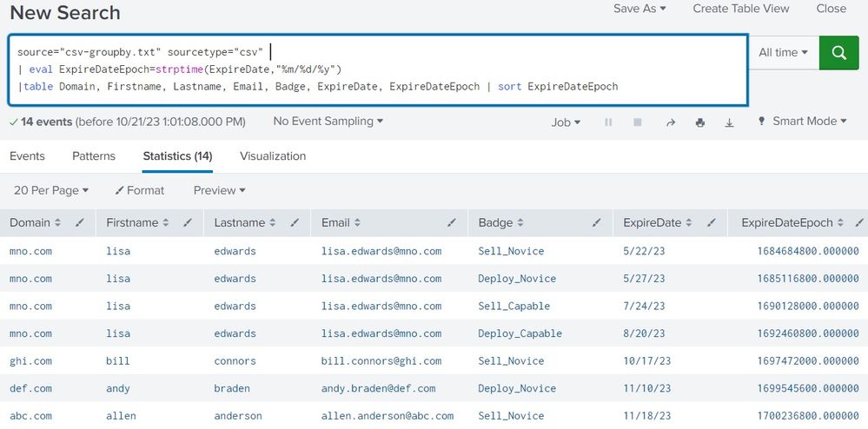
Task: Sort by ExpireDateEpoch column header
Action: (786, 223)
